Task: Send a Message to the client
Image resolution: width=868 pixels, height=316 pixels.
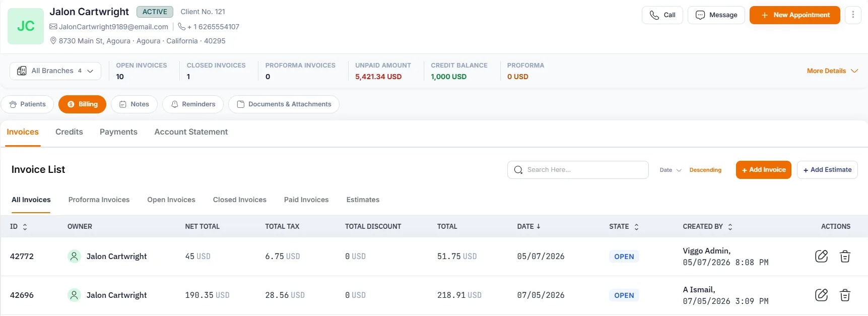Action: (x=716, y=15)
